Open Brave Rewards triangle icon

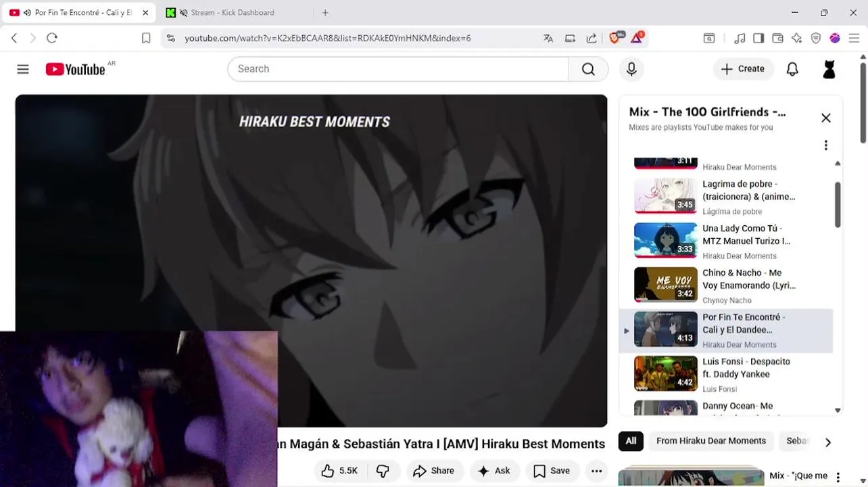[637, 38]
